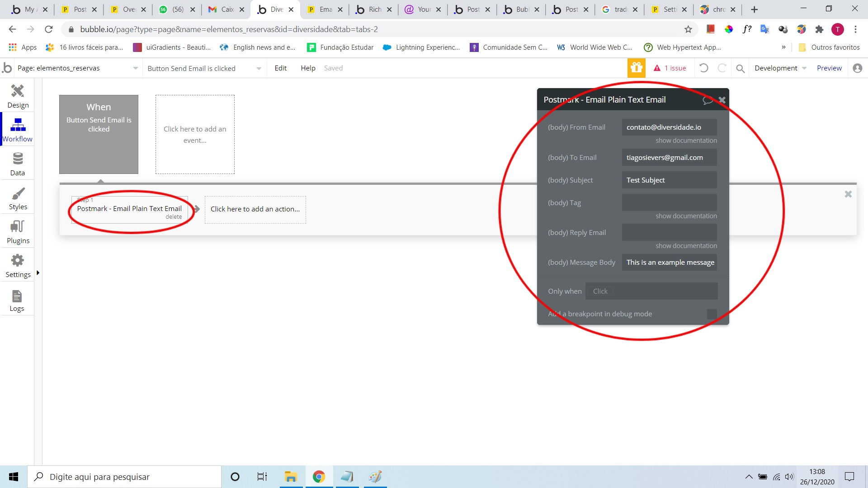Image resolution: width=868 pixels, height=488 pixels.
Task: Delete the Postmark step 1 action
Action: (x=174, y=217)
